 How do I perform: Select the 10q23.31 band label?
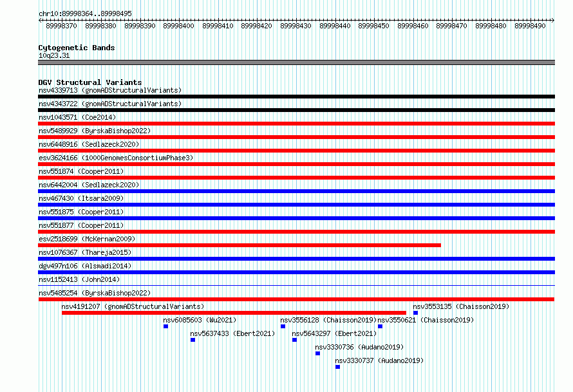pyautogui.click(x=54, y=55)
